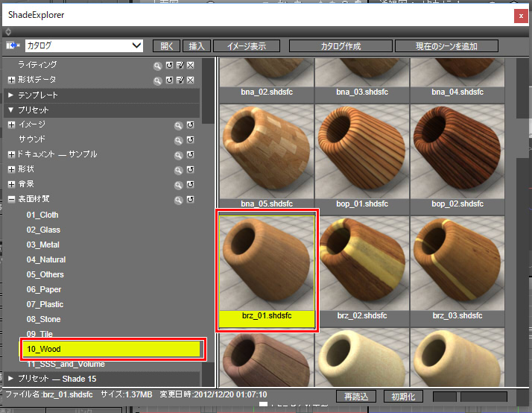
Task: Select the 08_Stone category
Action: point(44,319)
